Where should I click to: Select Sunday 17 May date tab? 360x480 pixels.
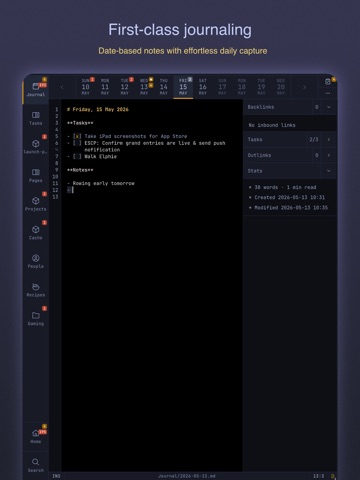coord(222,87)
